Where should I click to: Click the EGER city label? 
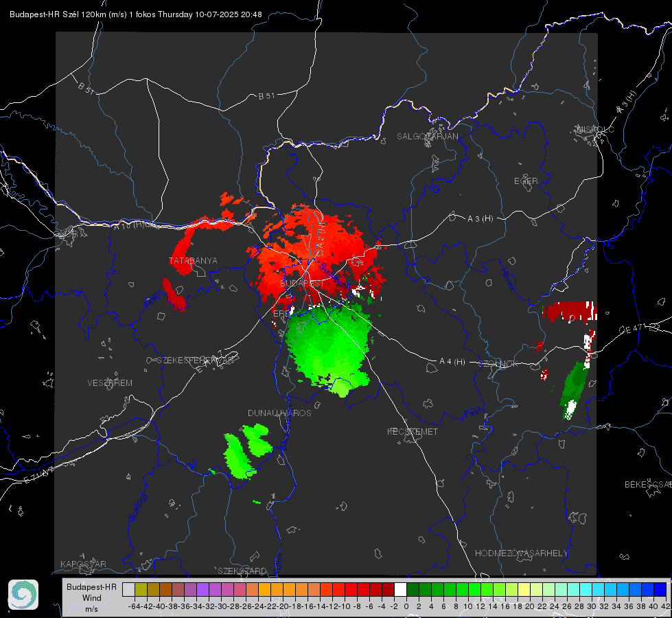(526, 181)
